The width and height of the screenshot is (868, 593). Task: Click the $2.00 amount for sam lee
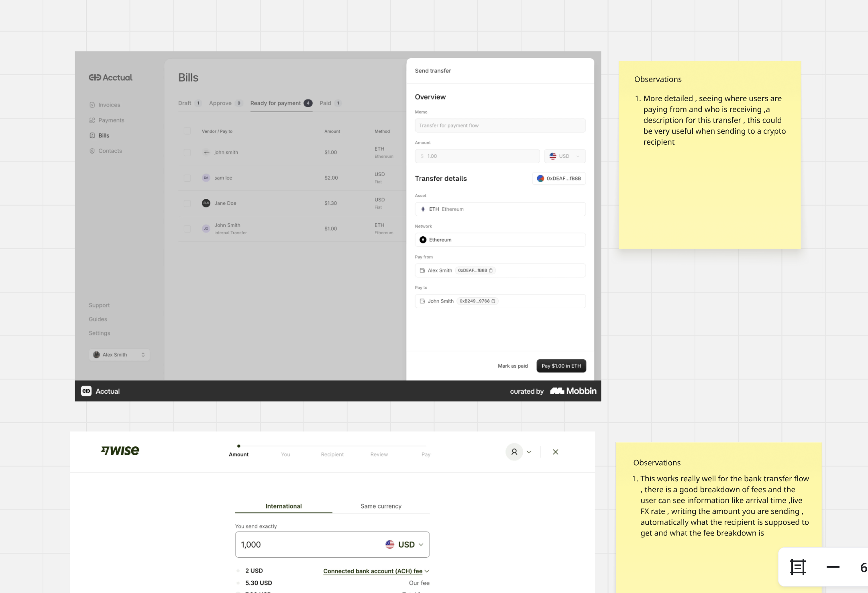click(x=331, y=178)
